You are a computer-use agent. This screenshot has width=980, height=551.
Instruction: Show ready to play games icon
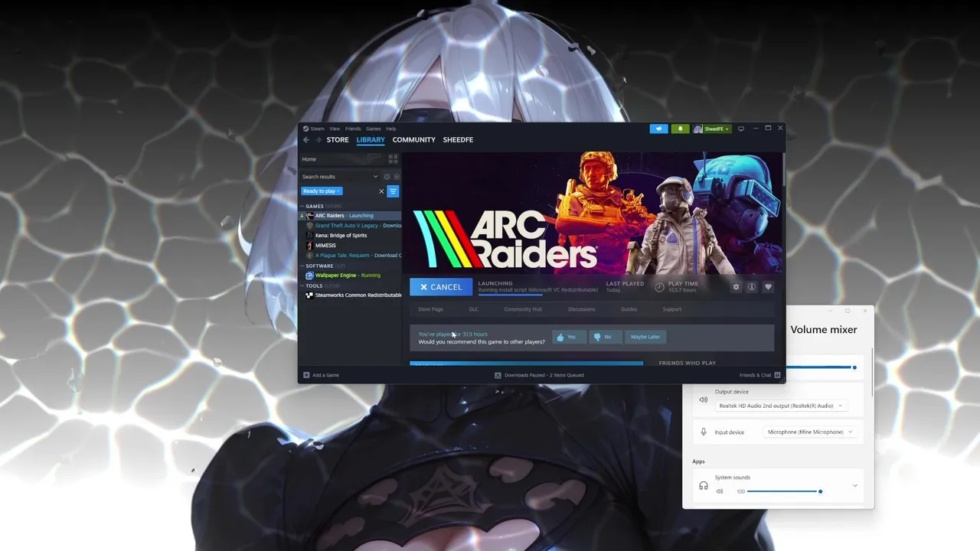pos(397,177)
